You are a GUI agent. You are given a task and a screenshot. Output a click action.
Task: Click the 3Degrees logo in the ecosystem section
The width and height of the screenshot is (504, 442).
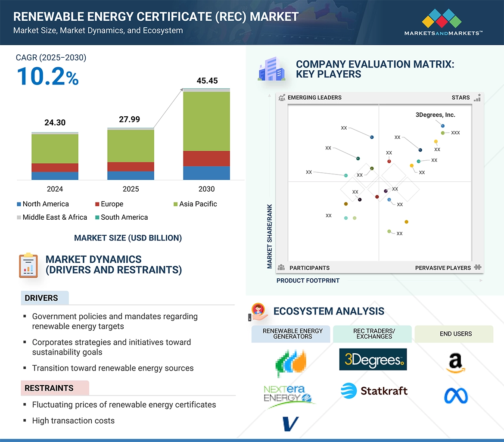pos(373,360)
